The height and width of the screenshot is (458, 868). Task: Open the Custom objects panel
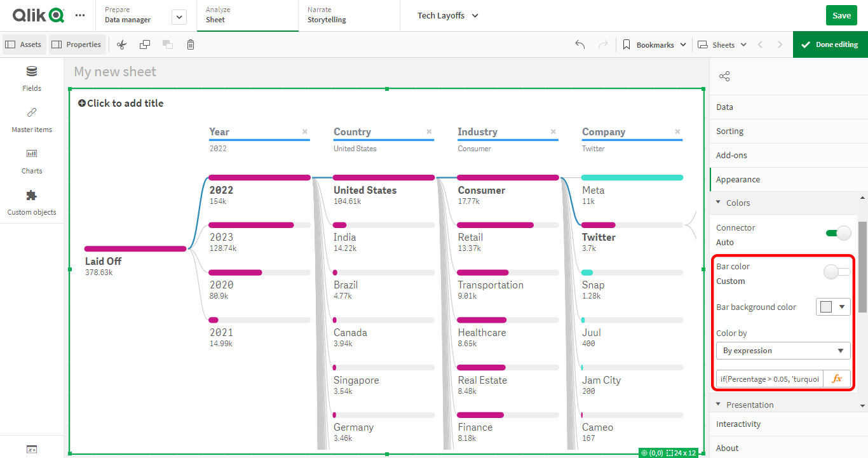coord(31,203)
